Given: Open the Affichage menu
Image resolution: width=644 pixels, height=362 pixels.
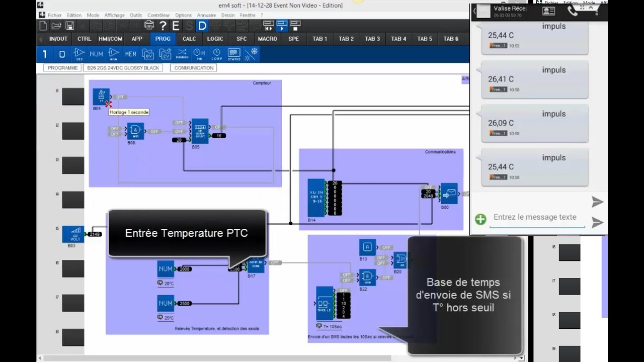Looking at the screenshot, I should pos(114,15).
